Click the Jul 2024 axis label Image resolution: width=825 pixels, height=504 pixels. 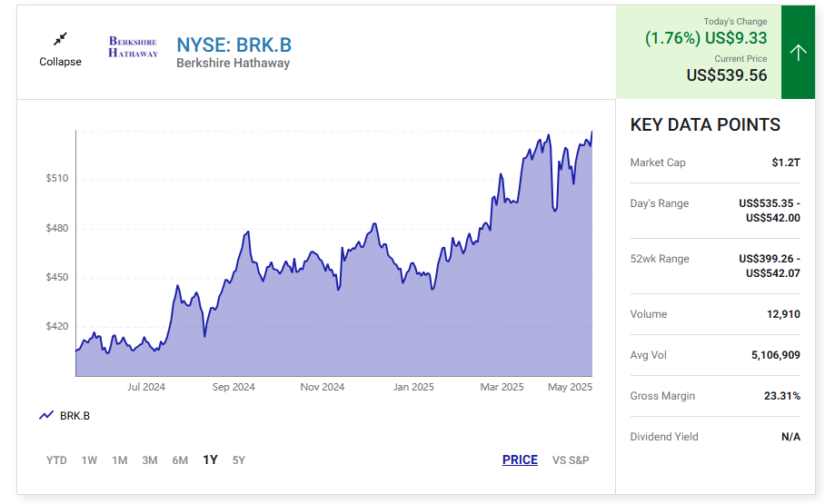tap(146, 387)
